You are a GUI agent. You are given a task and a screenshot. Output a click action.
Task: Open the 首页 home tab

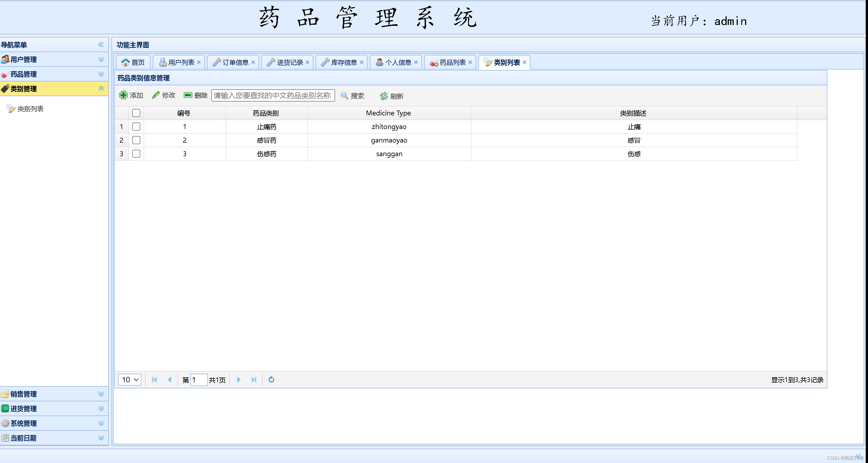[x=133, y=62]
